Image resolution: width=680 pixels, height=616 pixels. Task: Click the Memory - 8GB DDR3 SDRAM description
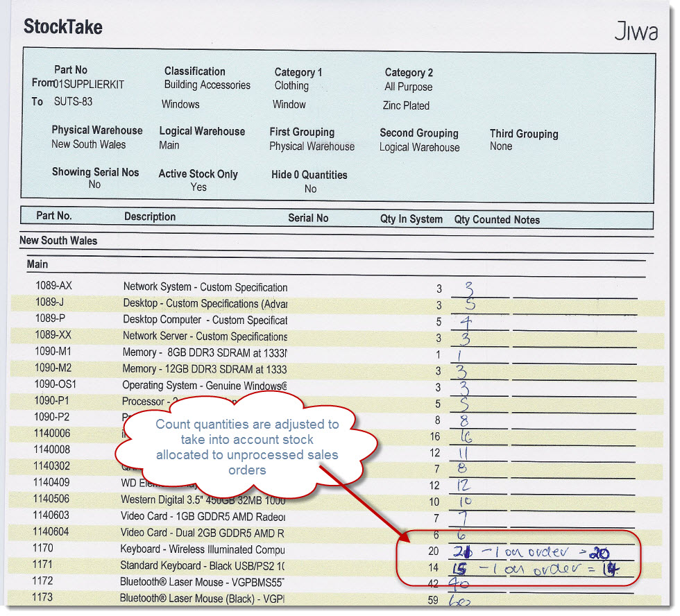205,353
